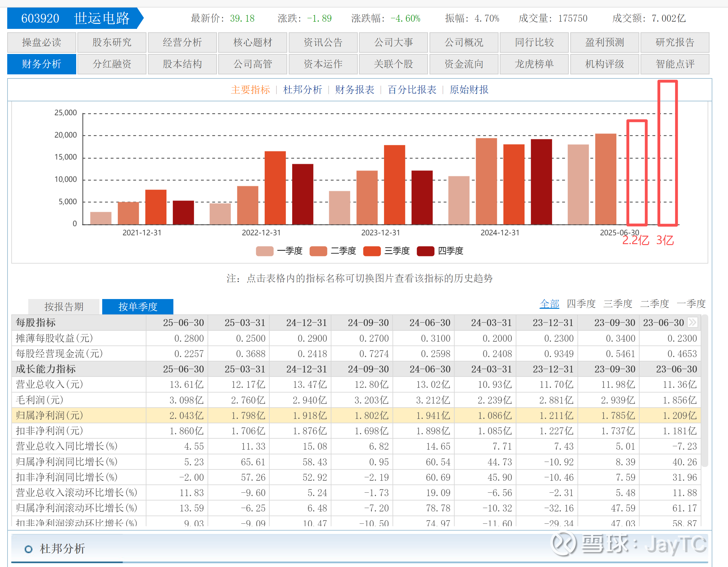Open the 股东研究 menu tab

coord(112,42)
